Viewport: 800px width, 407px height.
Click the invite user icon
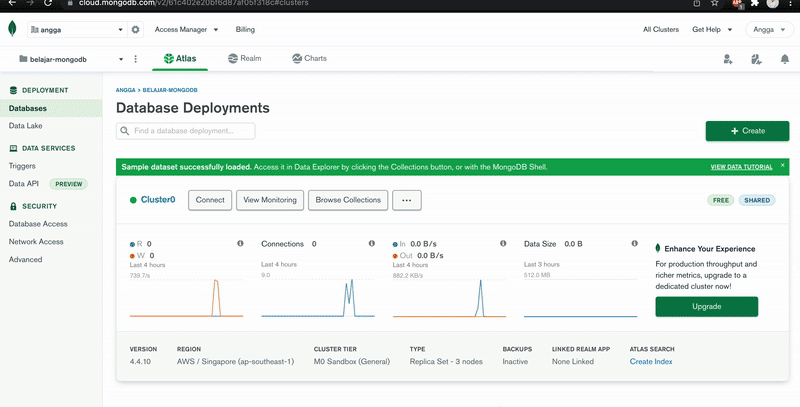728,59
